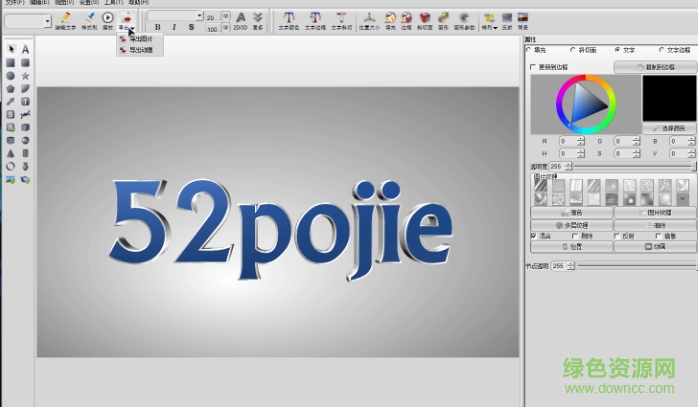The image size is (698, 407).
Task: Open Position and Size axis icon
Action: click(x=369, y=18)
